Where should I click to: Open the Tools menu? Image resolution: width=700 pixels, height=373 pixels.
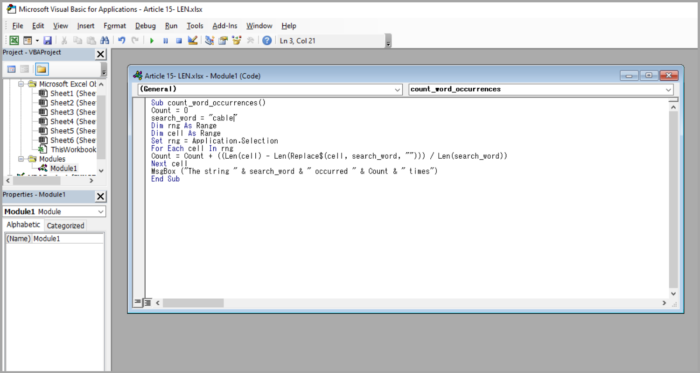[x=195, y=26]
